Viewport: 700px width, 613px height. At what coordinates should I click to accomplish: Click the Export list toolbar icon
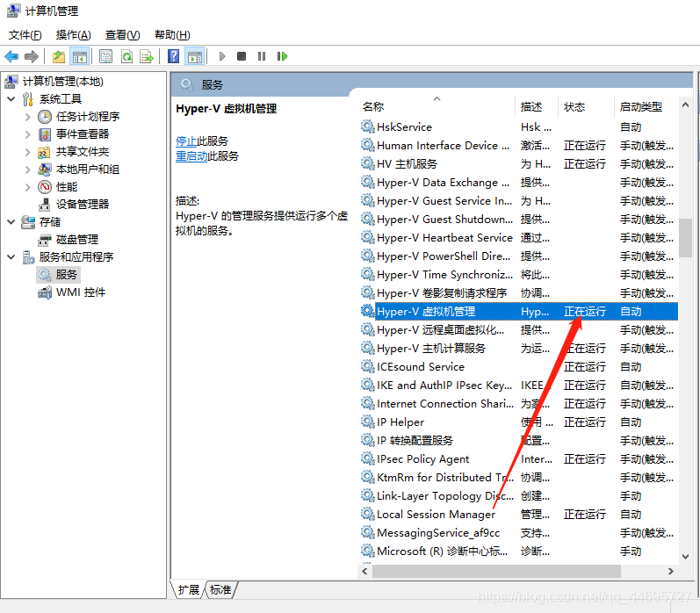click(147, 57)
